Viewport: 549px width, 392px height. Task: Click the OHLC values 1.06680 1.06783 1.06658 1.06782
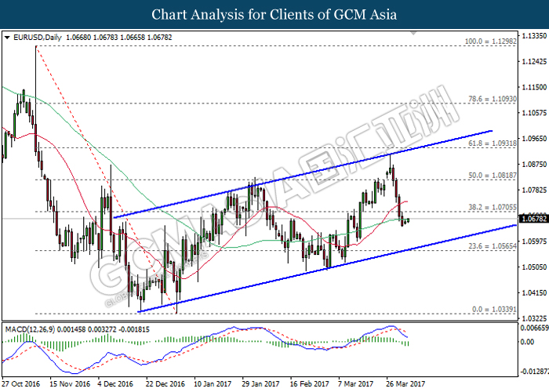point(119,38)
